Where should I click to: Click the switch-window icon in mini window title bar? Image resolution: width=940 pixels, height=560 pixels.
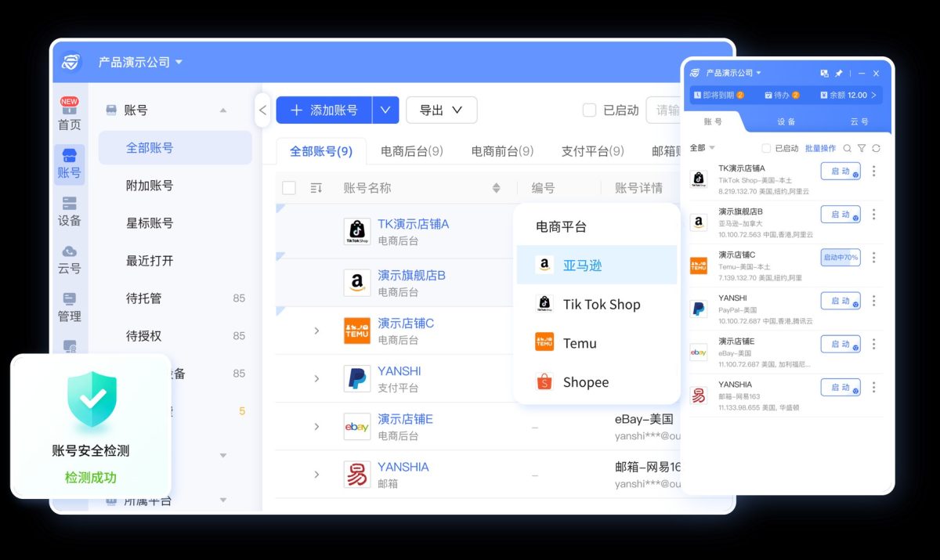pos(824,73)
